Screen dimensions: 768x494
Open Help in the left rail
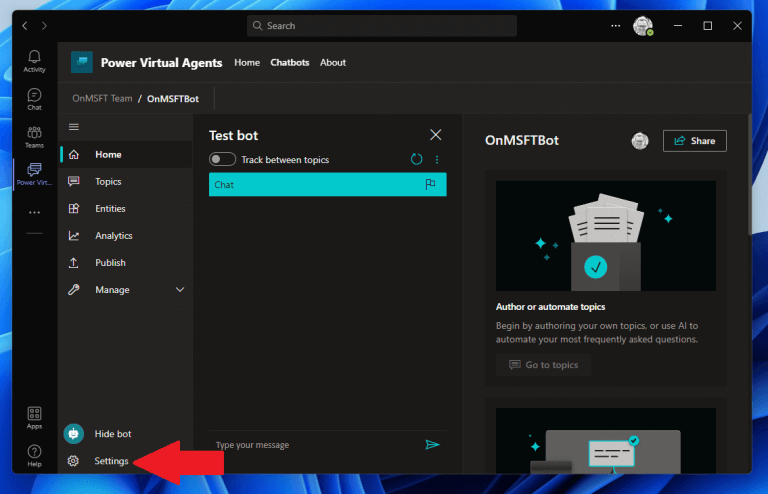(x=34, y=456)
